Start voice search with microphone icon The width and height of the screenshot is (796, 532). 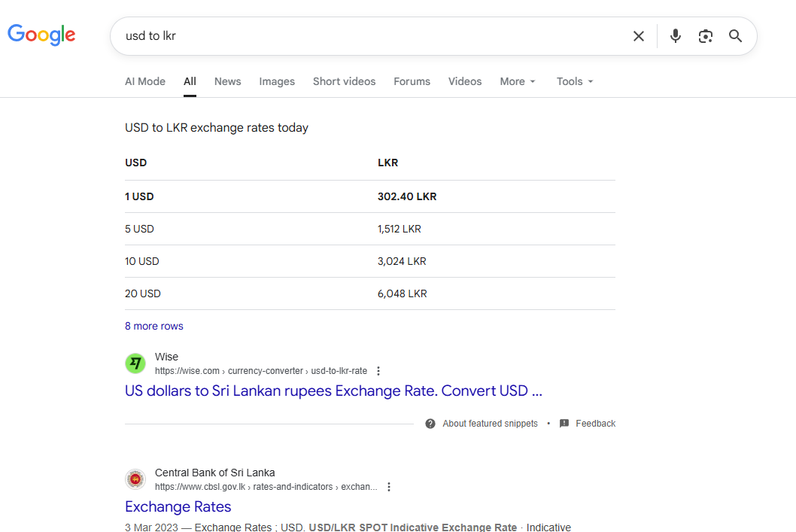[x=675, y=36]
